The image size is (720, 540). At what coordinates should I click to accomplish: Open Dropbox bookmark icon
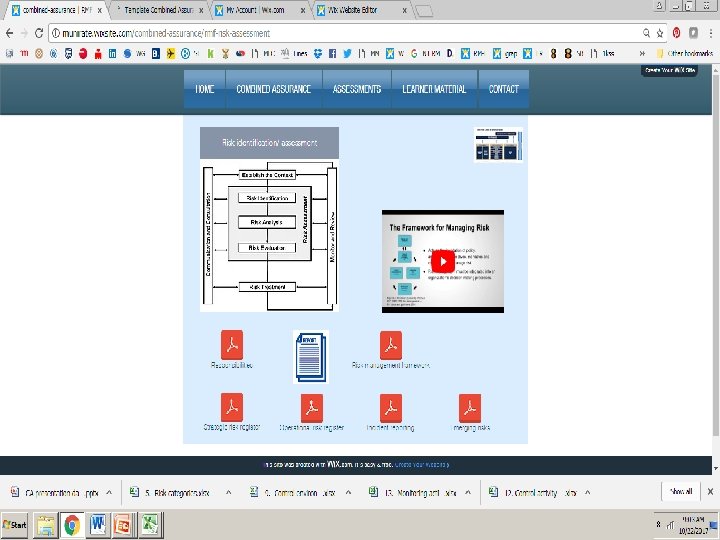point(318,54)
